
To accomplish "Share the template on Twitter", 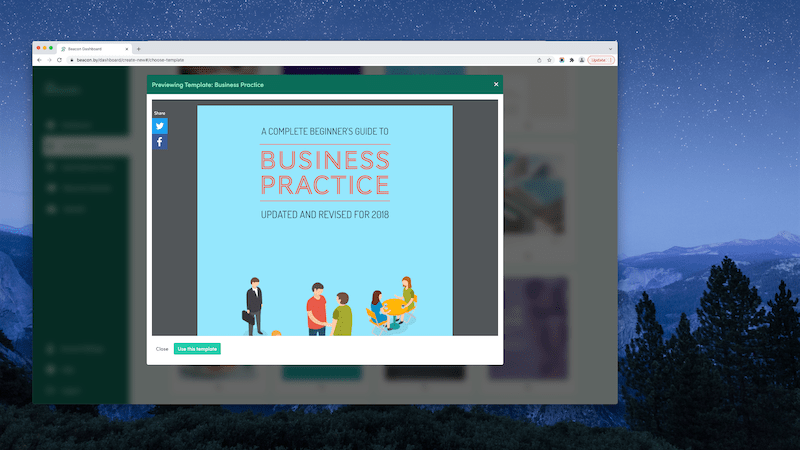I will (x=160, y=127).
